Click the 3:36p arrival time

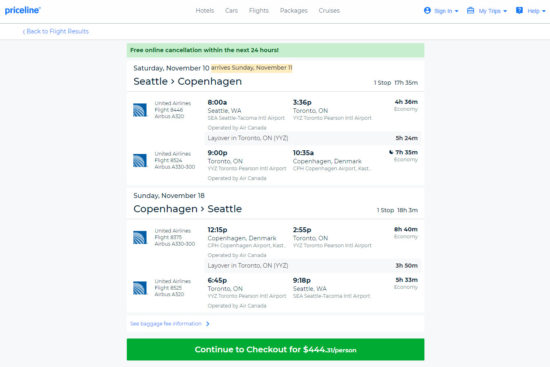pyautogui.click(x=302, y=102)
